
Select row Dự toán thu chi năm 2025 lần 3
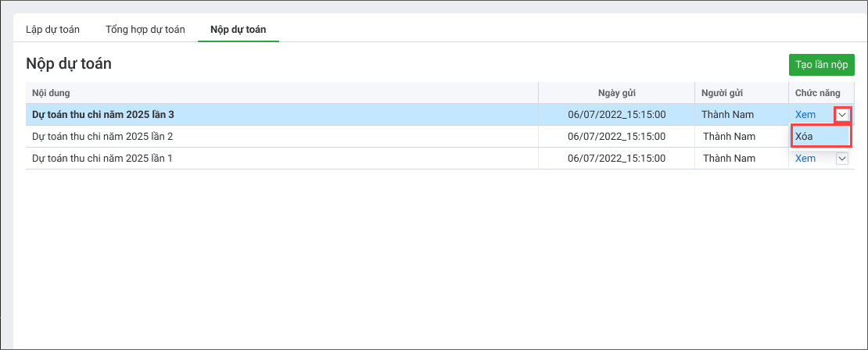point(103,115)
